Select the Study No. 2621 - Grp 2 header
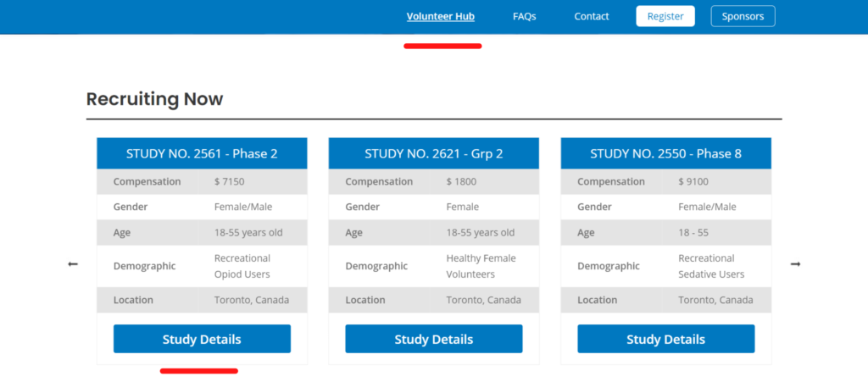Viewport: 868px width, 382px height. pos(433,153)
